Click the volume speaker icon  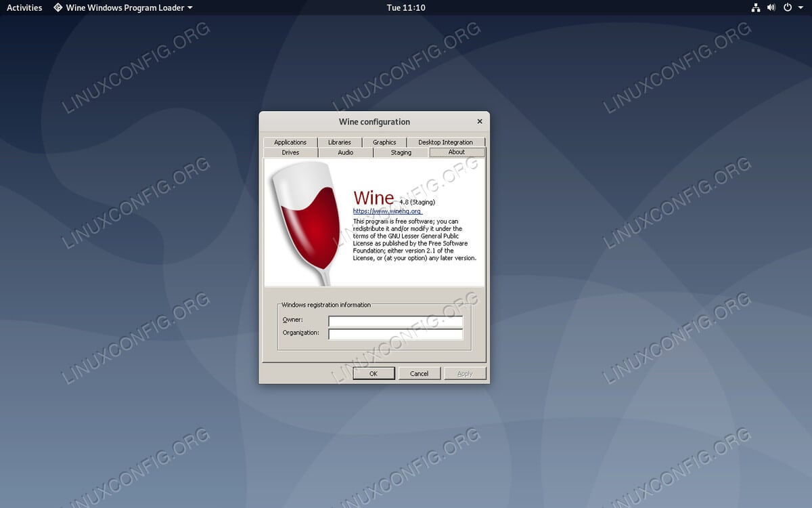[x=771, y=7]
